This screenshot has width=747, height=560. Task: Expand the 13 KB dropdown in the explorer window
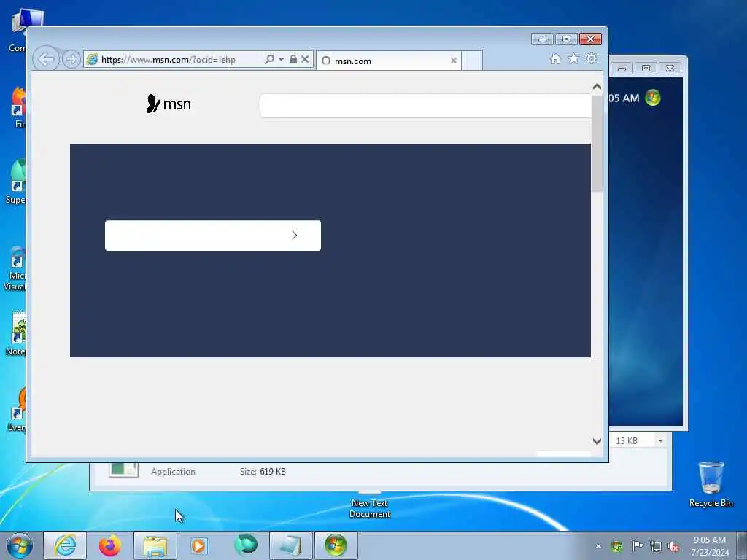pyautogui.click(x=661, y=440)
